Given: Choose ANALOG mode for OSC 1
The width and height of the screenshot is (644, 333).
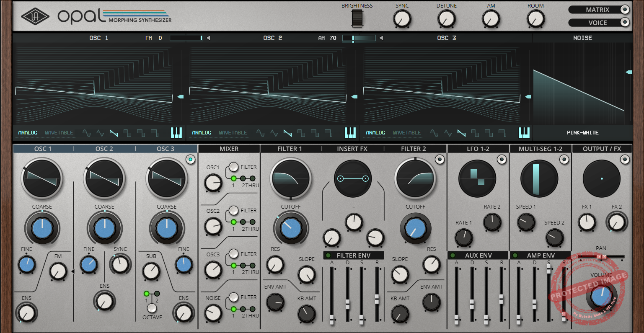Looking at the screenshot, I should click(x=28, y=133).
